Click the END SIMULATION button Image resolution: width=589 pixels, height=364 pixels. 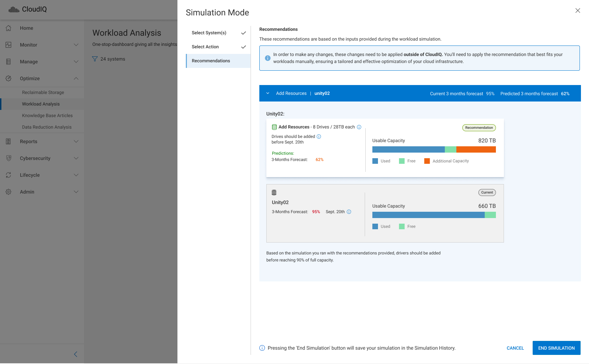[x=556, y=348]
